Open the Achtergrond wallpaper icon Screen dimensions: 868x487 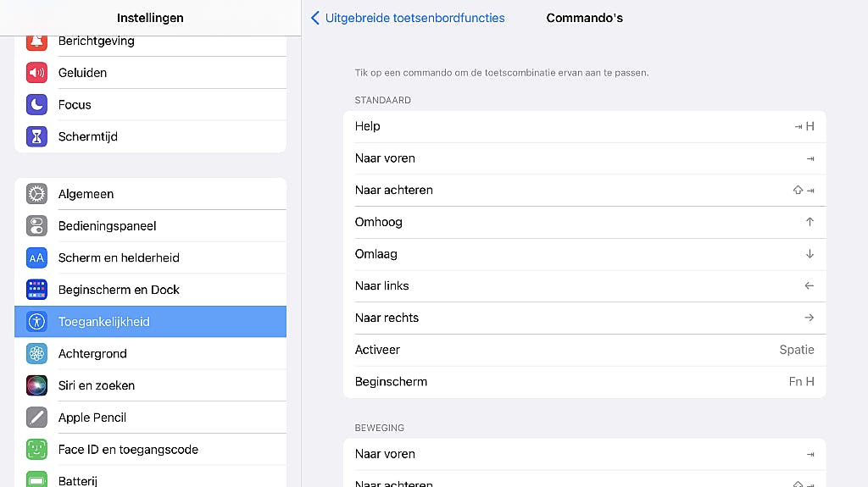point(36,354)
